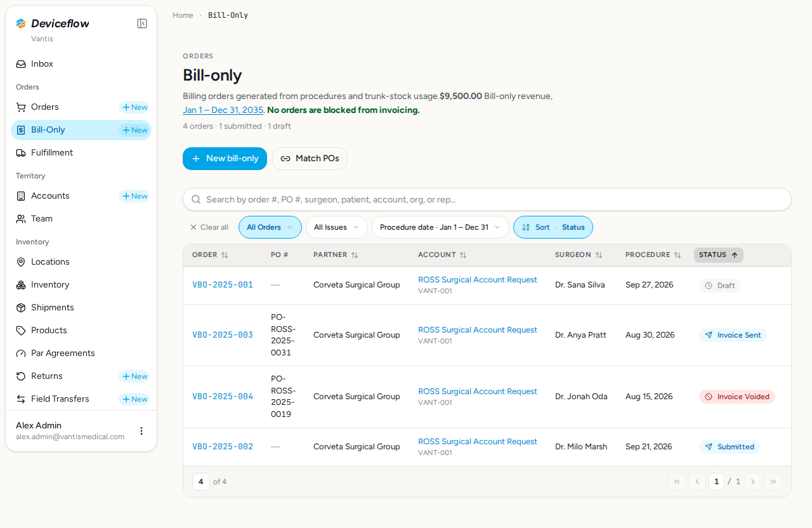This screenshot has width=812, height=528.
Task: Clear all filters
Action: click(x=209, y=227)
